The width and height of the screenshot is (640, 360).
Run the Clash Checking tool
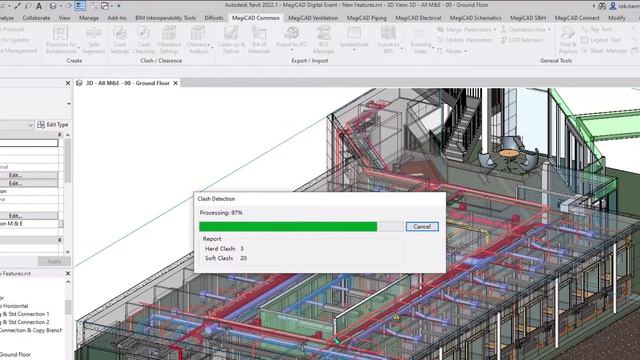click(143, 40)
